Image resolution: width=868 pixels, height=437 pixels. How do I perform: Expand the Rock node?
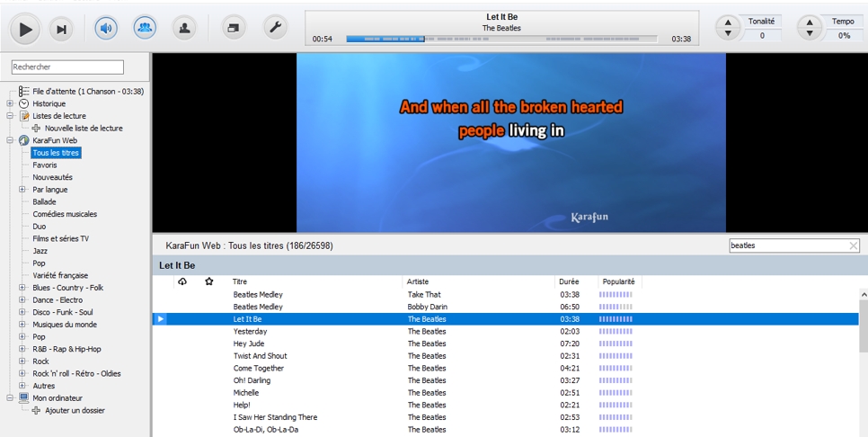(22, 361)
